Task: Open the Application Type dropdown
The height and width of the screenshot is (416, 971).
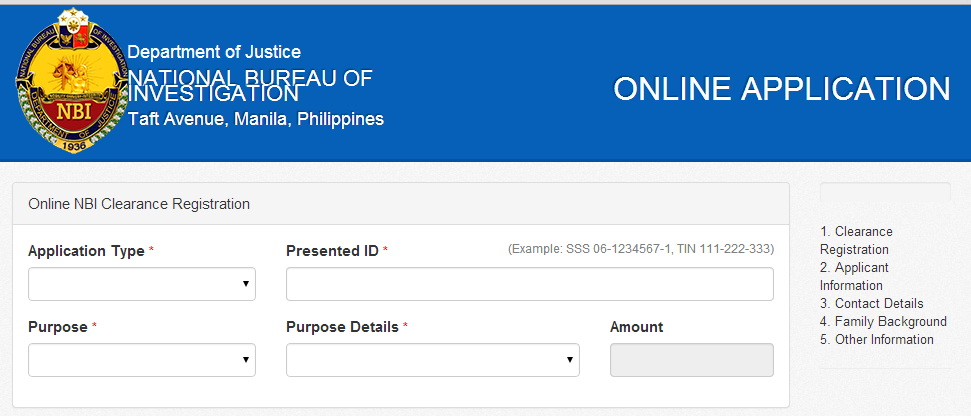Action: (142, 284)
